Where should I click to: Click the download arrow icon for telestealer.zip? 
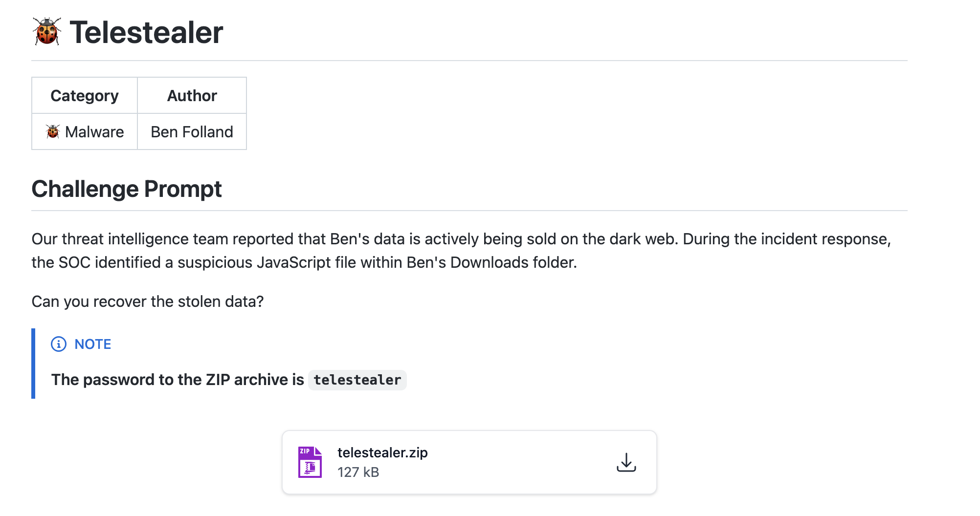click(626, 462)
